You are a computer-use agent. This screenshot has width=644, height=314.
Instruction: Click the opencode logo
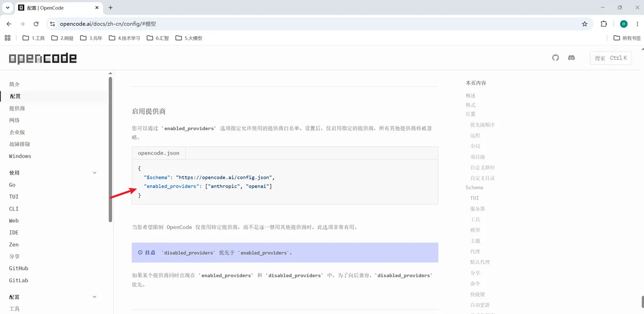click(43, 58)
